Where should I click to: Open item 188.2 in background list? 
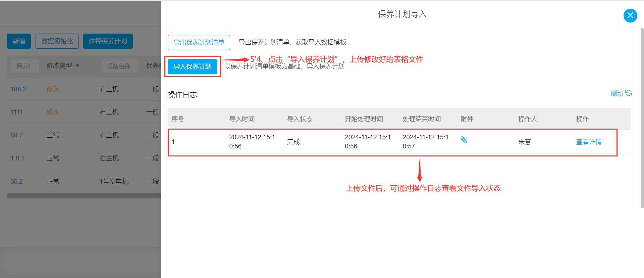(18, 89)
